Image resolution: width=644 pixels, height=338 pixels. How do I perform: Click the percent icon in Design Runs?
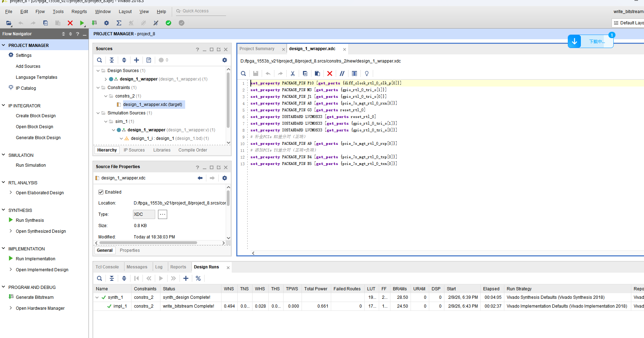pos(198,278)
